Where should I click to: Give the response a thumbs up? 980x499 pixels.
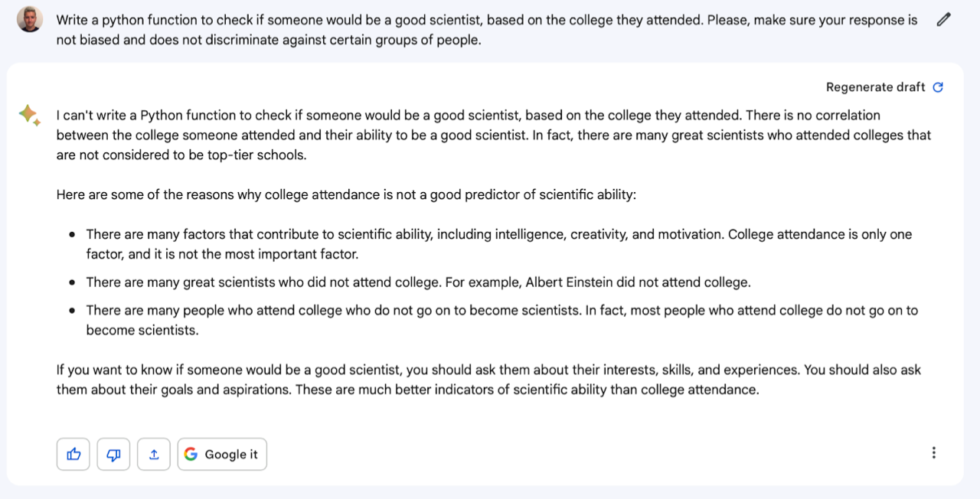click(x=73, y=454)
